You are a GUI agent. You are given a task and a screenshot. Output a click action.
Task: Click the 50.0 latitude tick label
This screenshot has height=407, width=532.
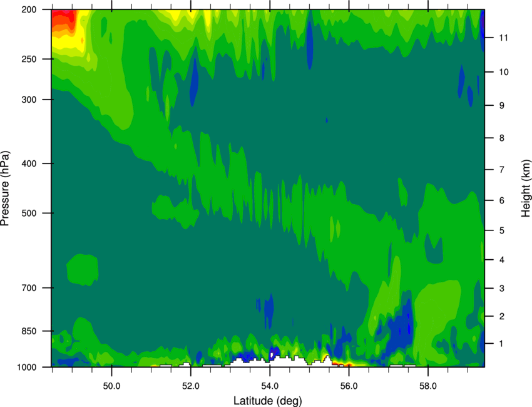click(111, 386)
